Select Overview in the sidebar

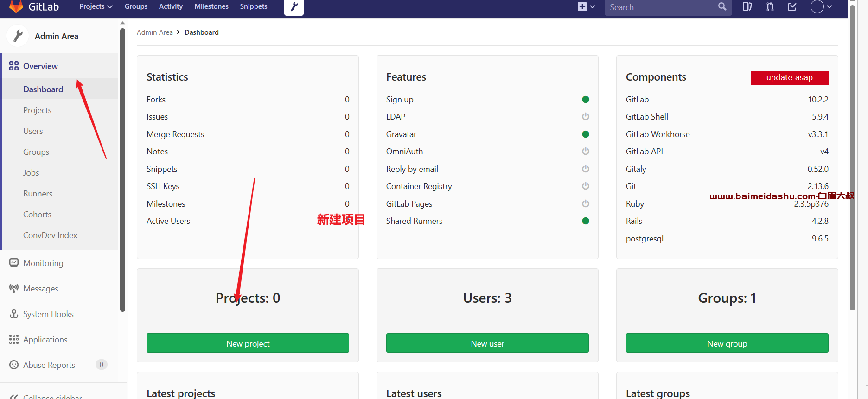(x=40, y=66)
